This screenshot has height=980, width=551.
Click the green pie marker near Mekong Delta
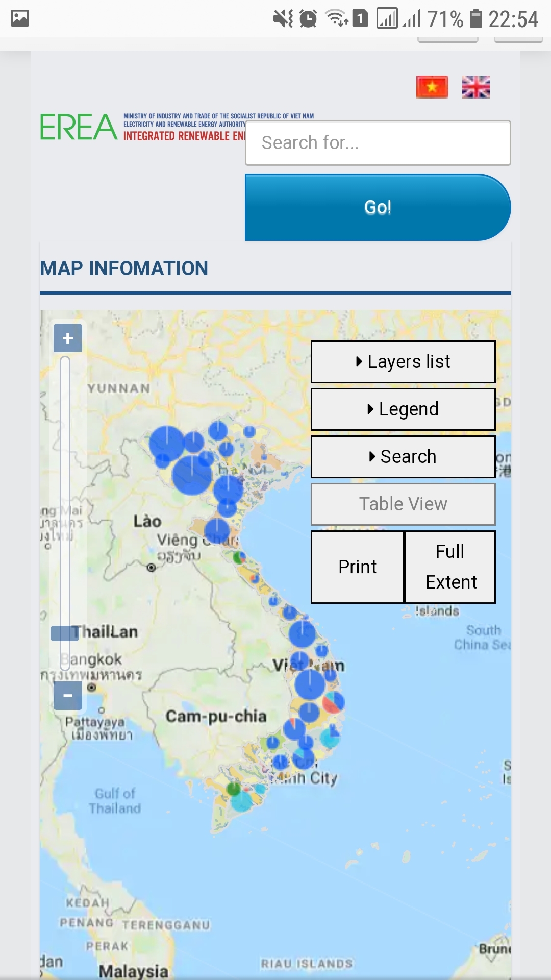pyautogui.click(x=234, y=789)
